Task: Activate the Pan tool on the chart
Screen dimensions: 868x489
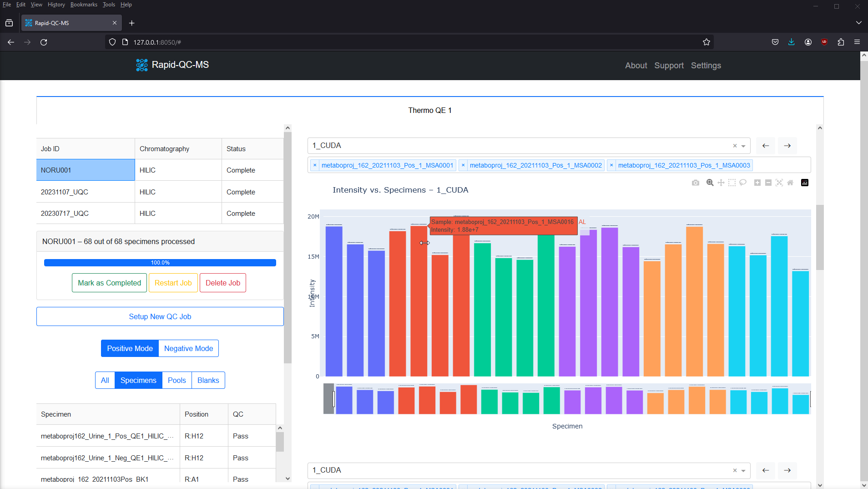Action: click(x=721, y=183)
